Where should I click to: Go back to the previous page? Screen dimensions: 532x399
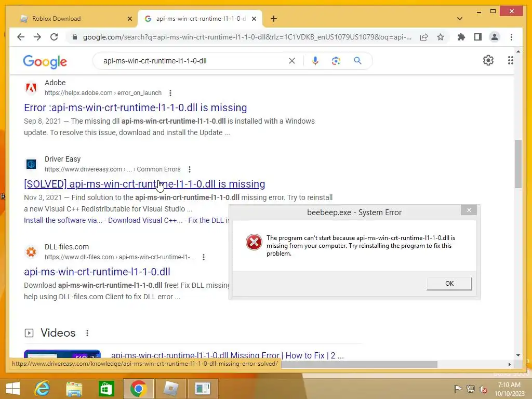pos(21,37)
